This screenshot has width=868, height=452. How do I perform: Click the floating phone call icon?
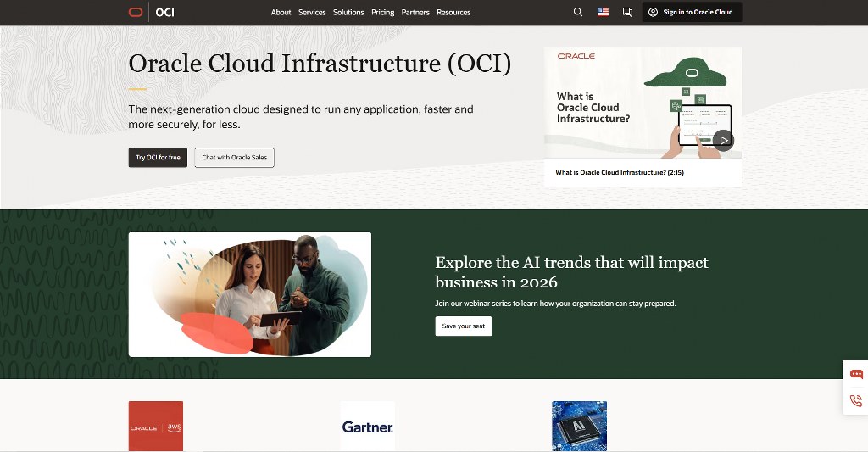[856, 400]
